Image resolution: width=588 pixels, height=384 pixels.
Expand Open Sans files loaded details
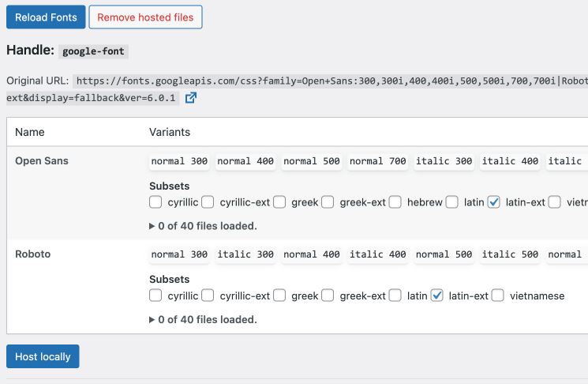pyautogui.click(x=203, y=226)
